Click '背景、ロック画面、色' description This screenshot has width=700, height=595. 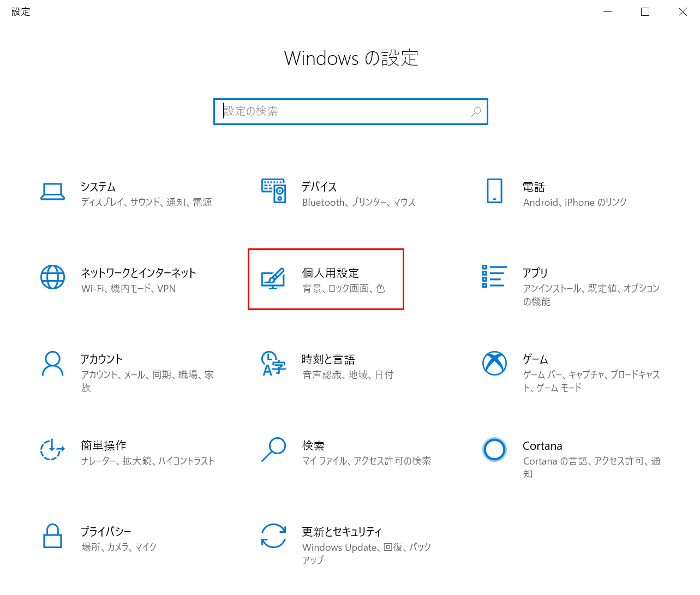coord(344,288)
